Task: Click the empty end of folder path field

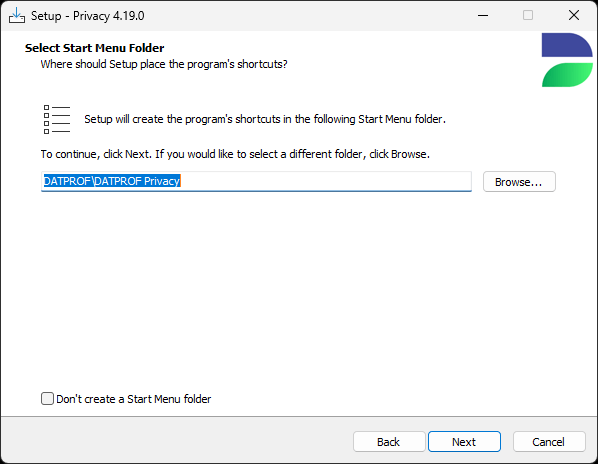Action: pos(326,181)
